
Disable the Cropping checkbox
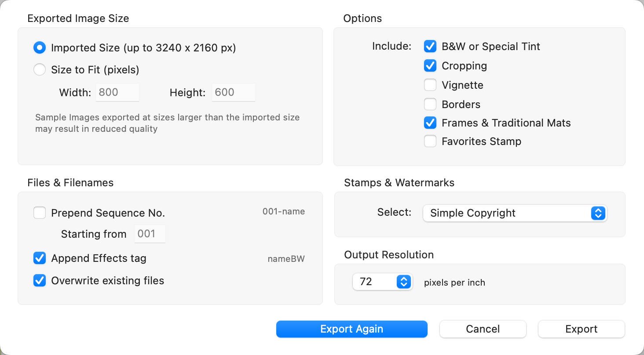430,66
